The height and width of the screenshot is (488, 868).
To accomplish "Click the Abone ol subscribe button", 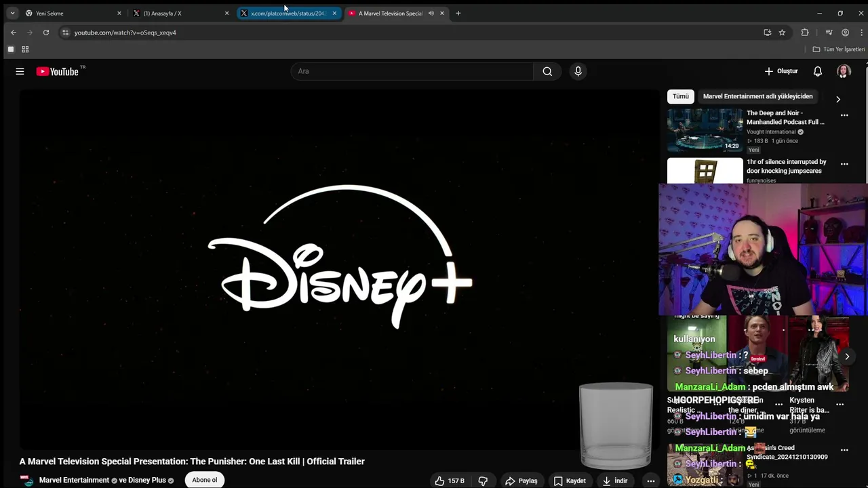I will tap(205, 480).
